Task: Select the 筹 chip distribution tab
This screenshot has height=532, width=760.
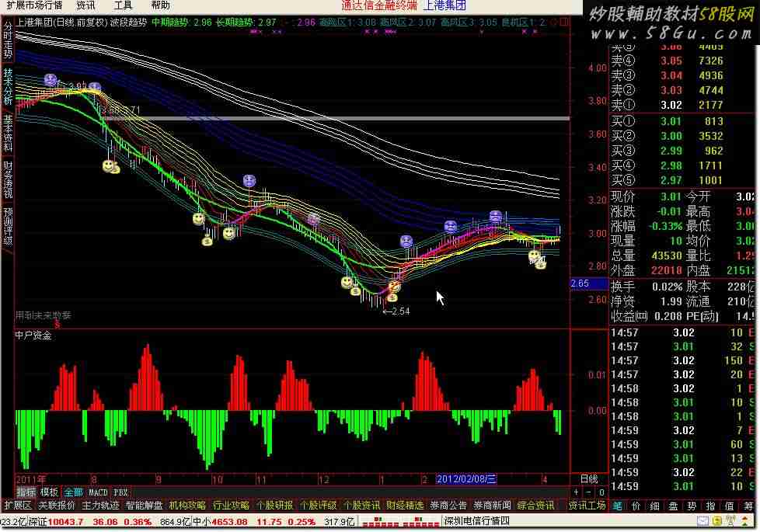Action: coord(748,506)
